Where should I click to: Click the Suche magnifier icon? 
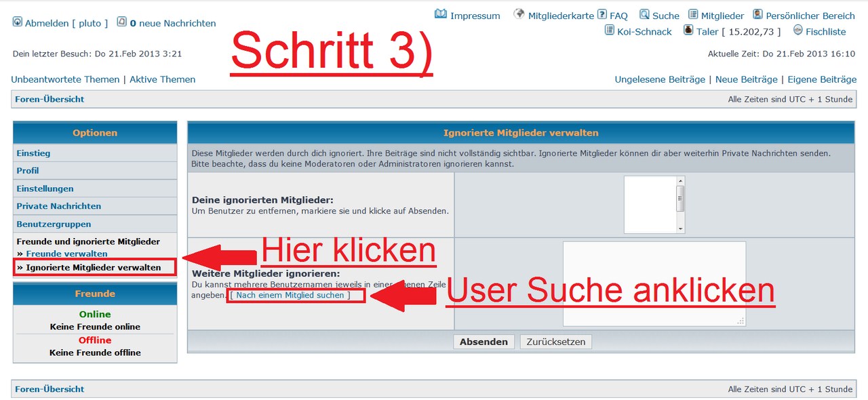[x=644, y=14]
